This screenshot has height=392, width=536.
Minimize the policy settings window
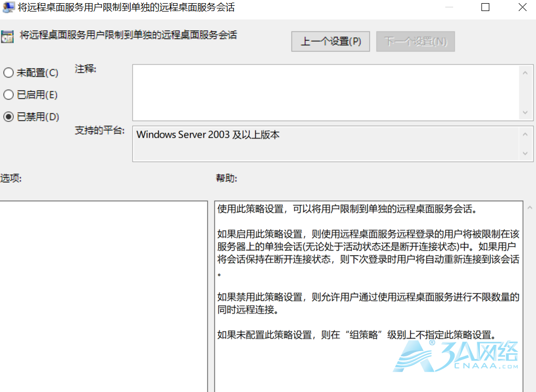(449, 7)
